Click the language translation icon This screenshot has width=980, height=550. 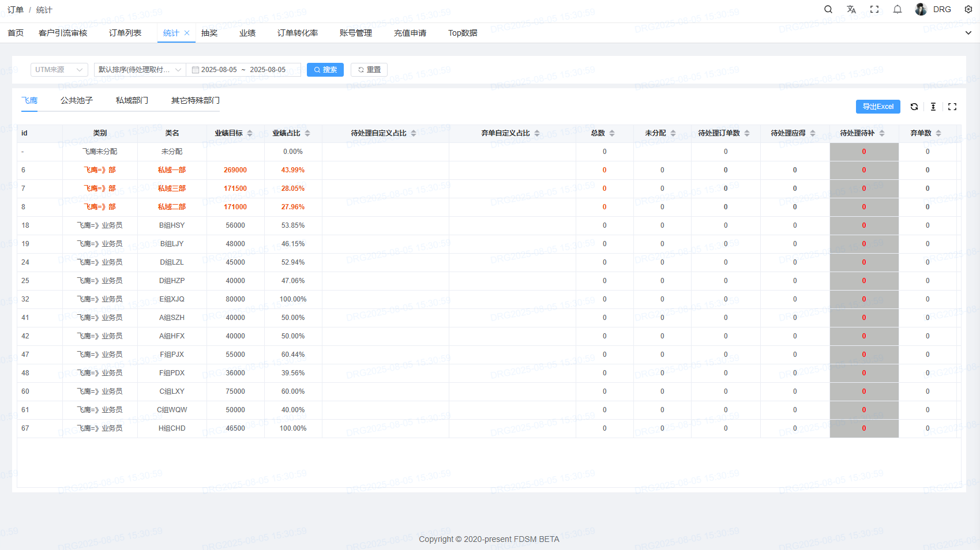851,9
